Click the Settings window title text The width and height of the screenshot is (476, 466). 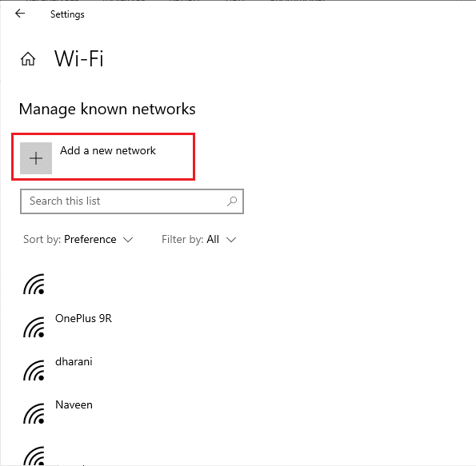[67, 14]
